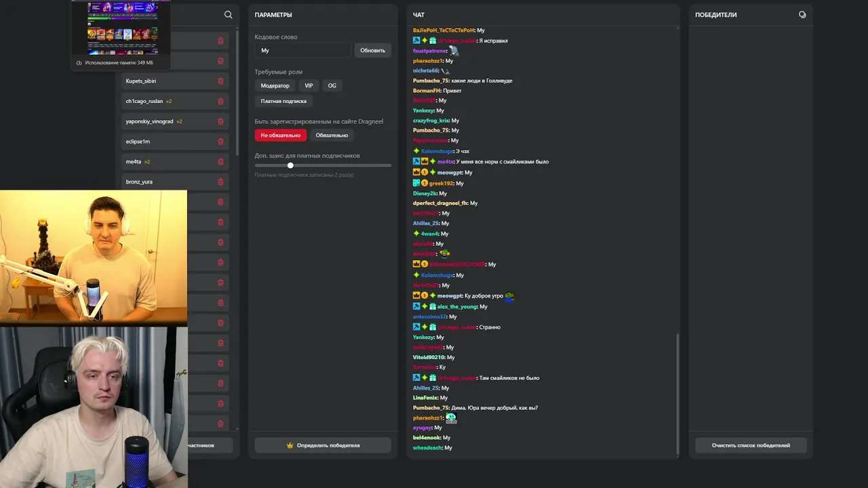The image size is (868, 488).
Task: Click the paid-subscriber extra chance slider handle
Action: pyautogui.click(x=290, y=165)
